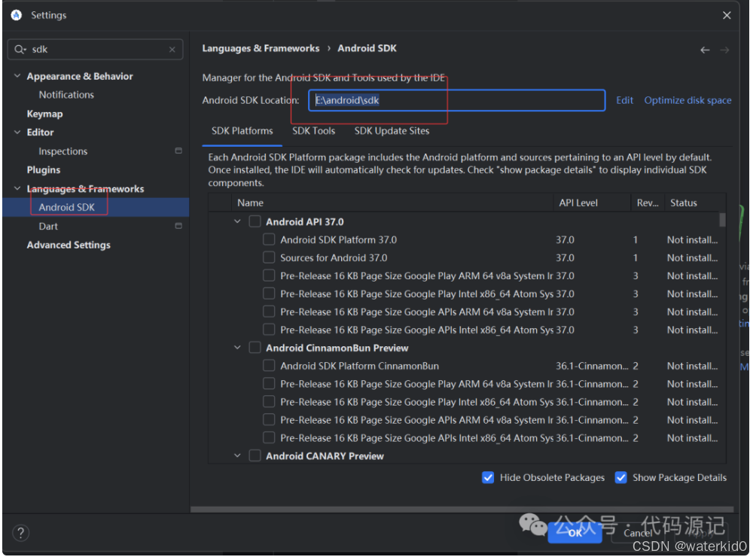The height and width of the screenshot is (560, 750).
Task: Click the OK button
Action: click(x=575, y=532)
